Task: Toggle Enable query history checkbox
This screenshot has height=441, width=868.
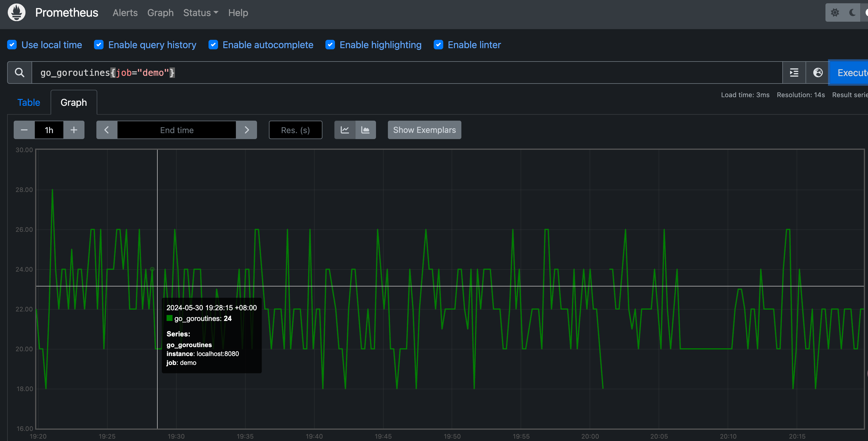Action: pos(99,45)
